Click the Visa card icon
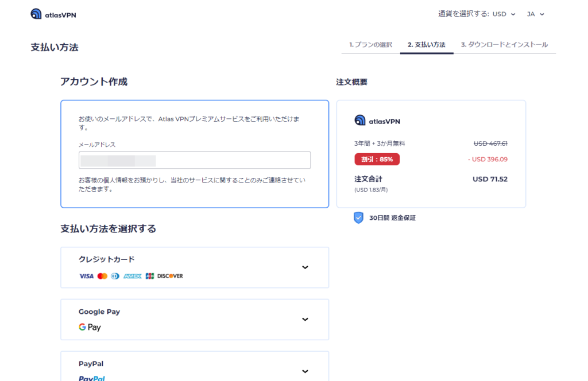This screenshot has height=381, width=588. 86,276
